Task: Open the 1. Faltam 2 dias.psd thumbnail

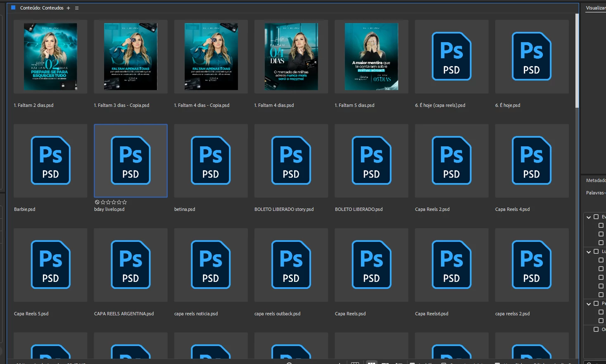Action: pos(50,57)
